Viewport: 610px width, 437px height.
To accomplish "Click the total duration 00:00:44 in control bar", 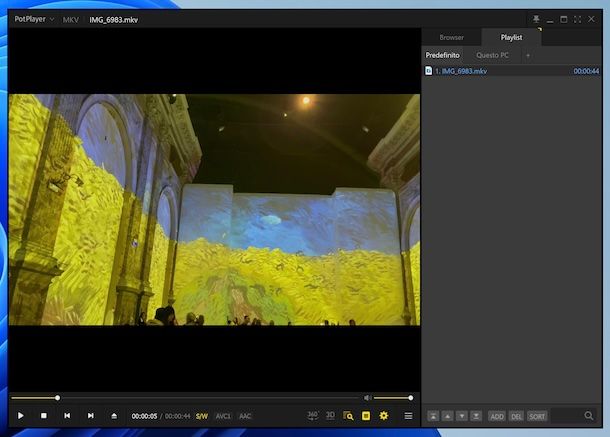I will coord(177,416).
